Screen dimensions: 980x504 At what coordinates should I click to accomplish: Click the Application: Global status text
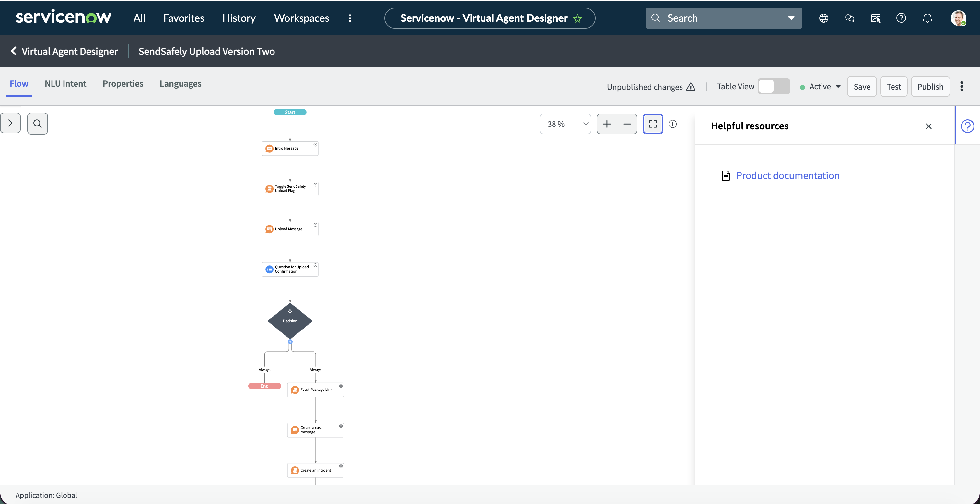point(46,495)
